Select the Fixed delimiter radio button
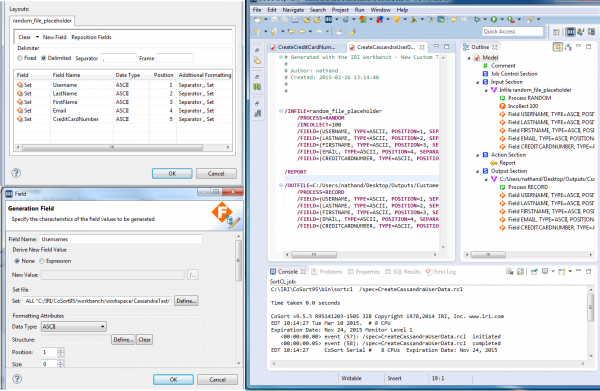Image resolution: width=600 pixels, height=391 pixels. (x=20, y=58)
